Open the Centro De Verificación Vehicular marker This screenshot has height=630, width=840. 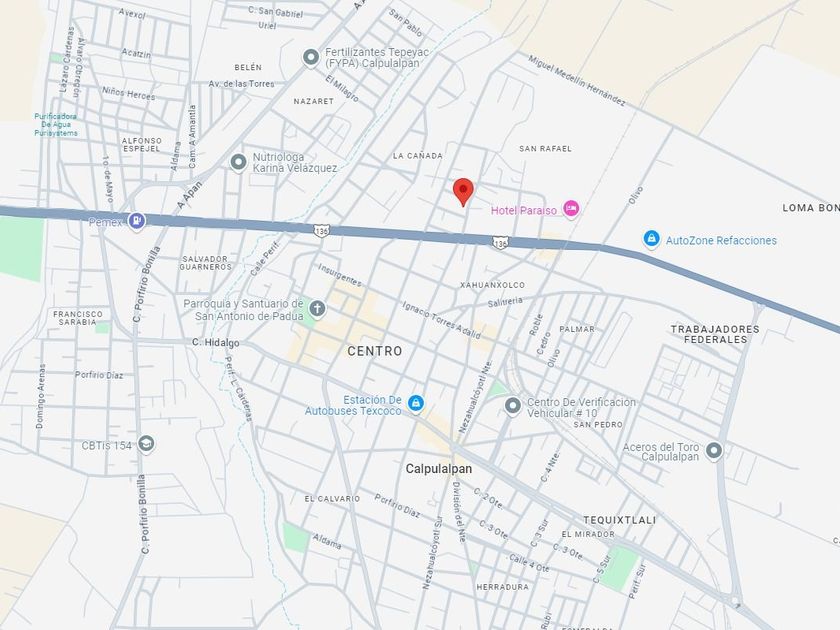coord(513,406)
